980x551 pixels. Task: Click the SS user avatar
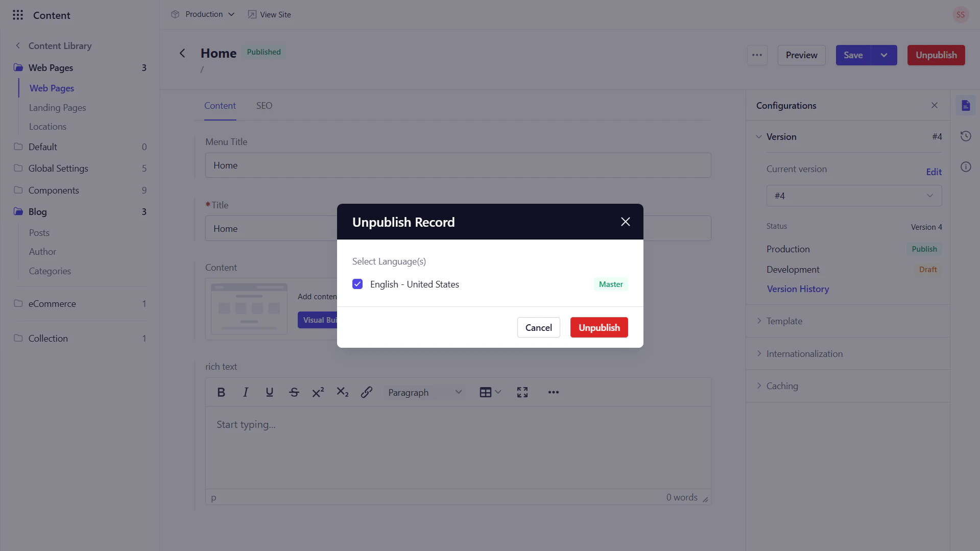(x=960, y=15)
